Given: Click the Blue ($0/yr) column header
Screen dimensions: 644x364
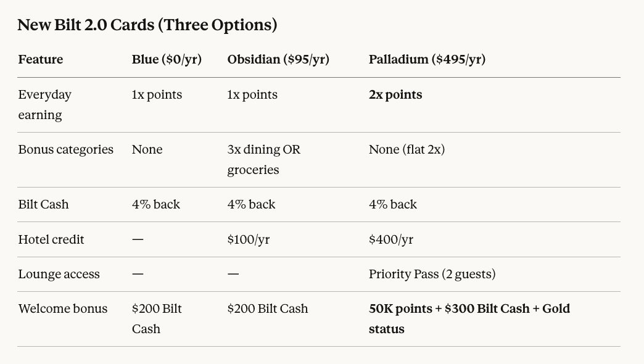Looking at the screenshot, I should point(167,59).
